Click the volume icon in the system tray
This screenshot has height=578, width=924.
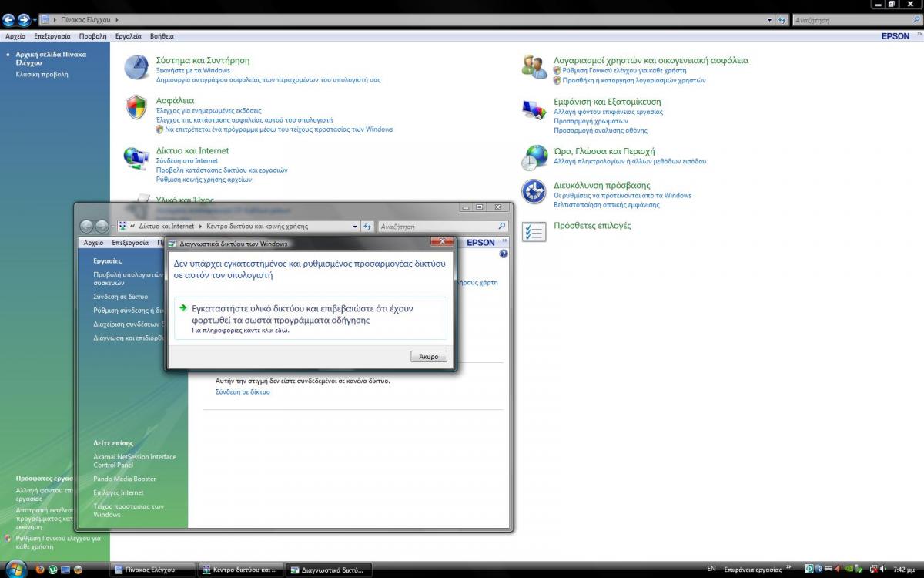[882, 570]
